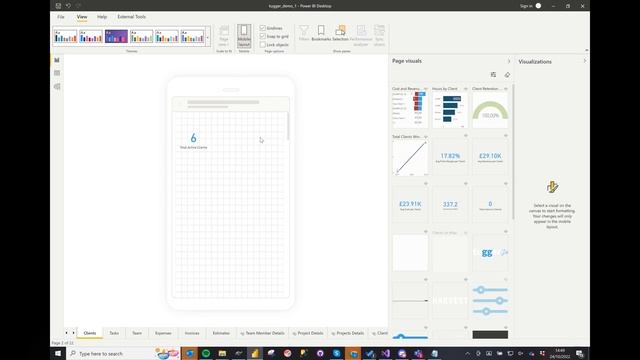
Task: Switch to the Expenses page tab
Action: [x=163, y=333]
